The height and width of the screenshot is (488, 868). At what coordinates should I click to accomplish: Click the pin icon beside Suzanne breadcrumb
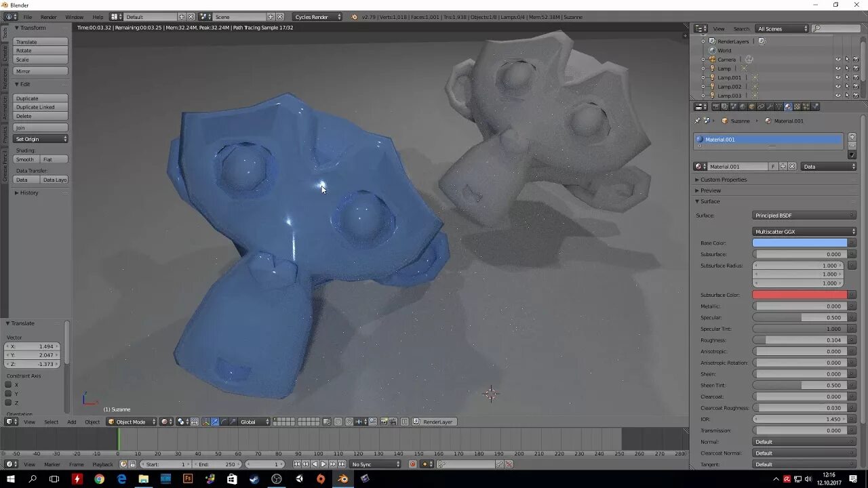pos(698,121)
